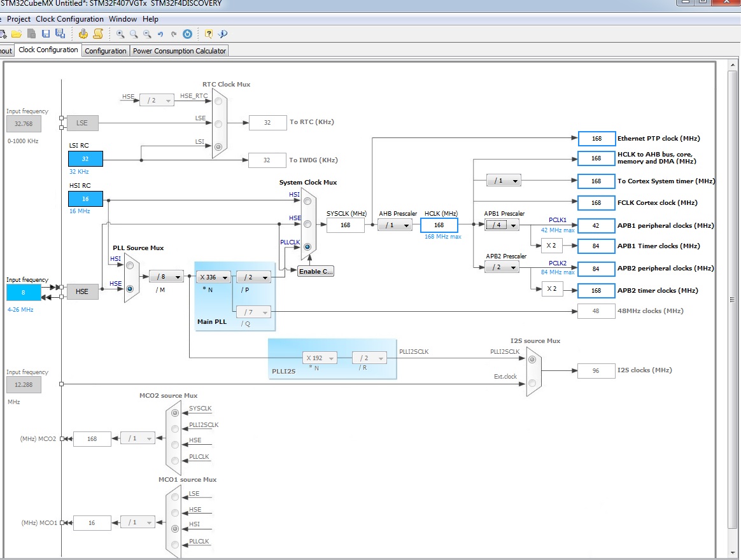Viewport: 741px width, 560px height.
Task: Click the HSI RC 16 value box
Action: click(85, 199)
